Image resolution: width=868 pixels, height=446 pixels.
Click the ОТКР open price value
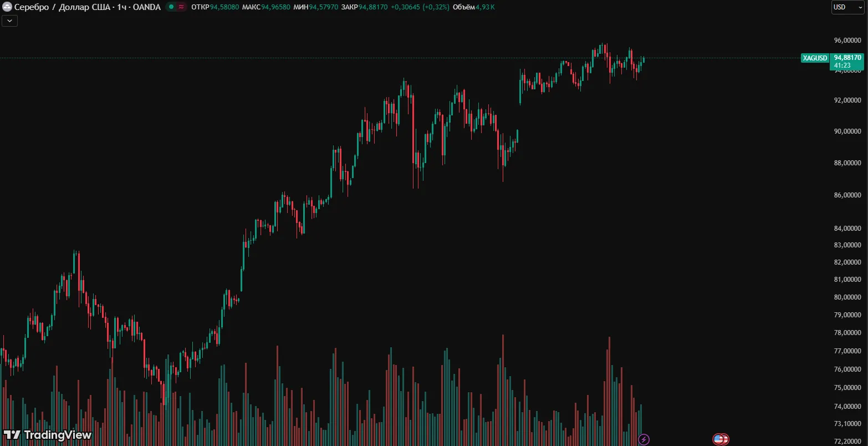click(224, 7)
